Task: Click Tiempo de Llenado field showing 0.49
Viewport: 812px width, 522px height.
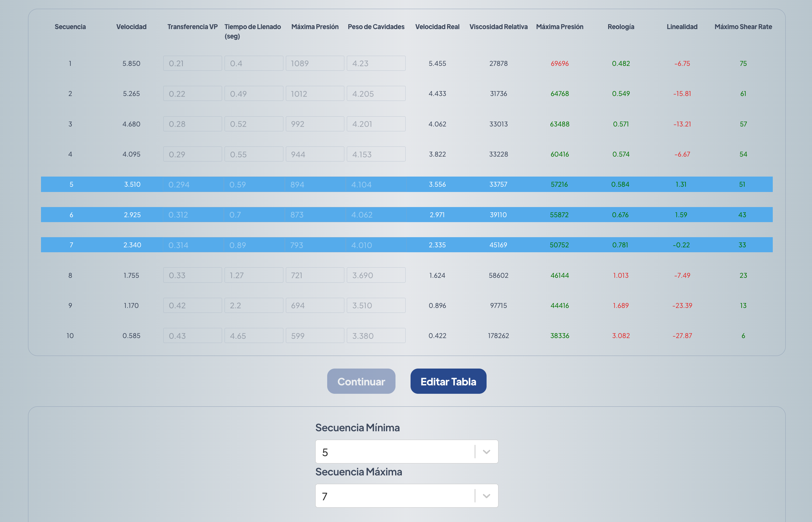Action: [254, 94]
